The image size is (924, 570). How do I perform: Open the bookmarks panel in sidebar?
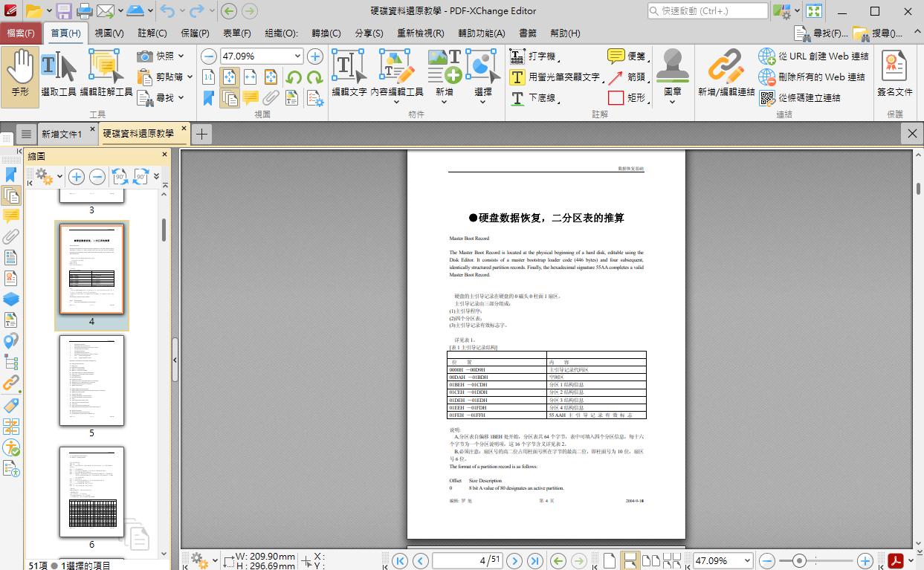pyautogui.click(x=10, y=175)
